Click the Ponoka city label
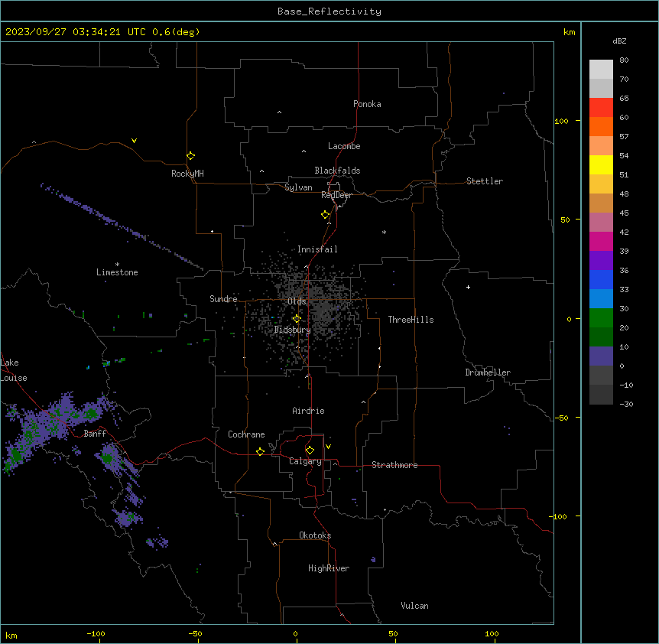Image resolution: width=659 pixels, height=644 pixels. point(367,104)
